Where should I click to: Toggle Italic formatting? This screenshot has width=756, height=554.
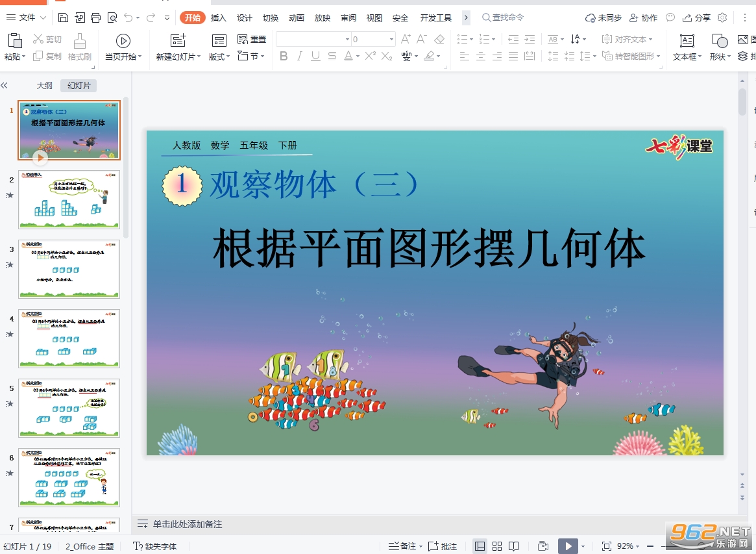pos(299,56)
